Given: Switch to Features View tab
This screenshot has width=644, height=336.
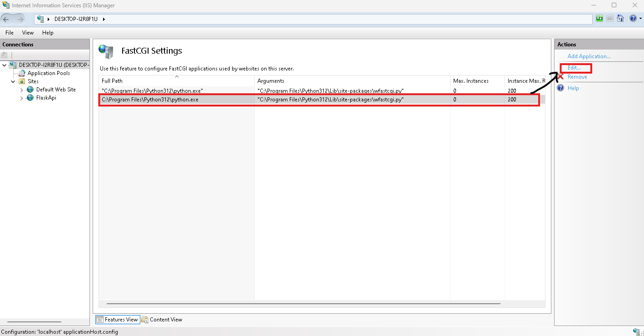Looking at the screenshot, I should pos(117,320).
